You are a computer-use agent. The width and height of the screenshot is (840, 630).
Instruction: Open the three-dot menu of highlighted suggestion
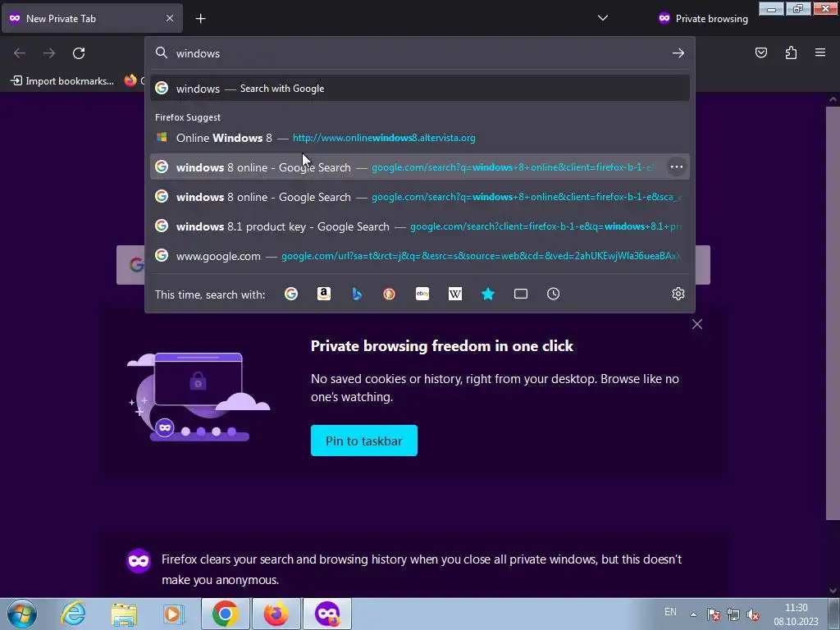(677, 167)
